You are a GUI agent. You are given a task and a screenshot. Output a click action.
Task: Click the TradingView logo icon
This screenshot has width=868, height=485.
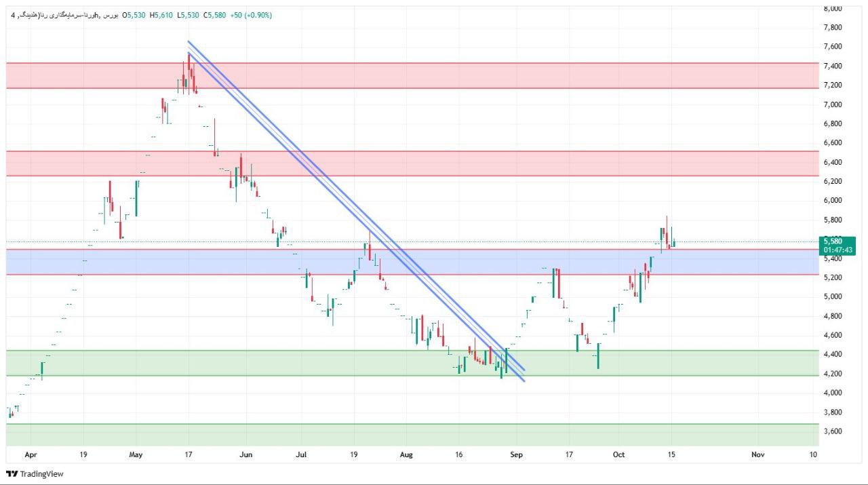[12, 473]
